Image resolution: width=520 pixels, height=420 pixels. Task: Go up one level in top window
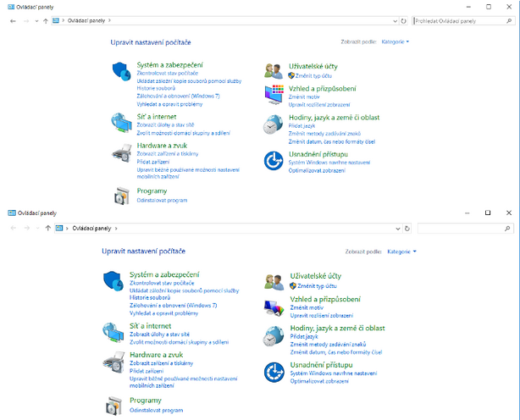pyautogui.click(x=46, y=21)
